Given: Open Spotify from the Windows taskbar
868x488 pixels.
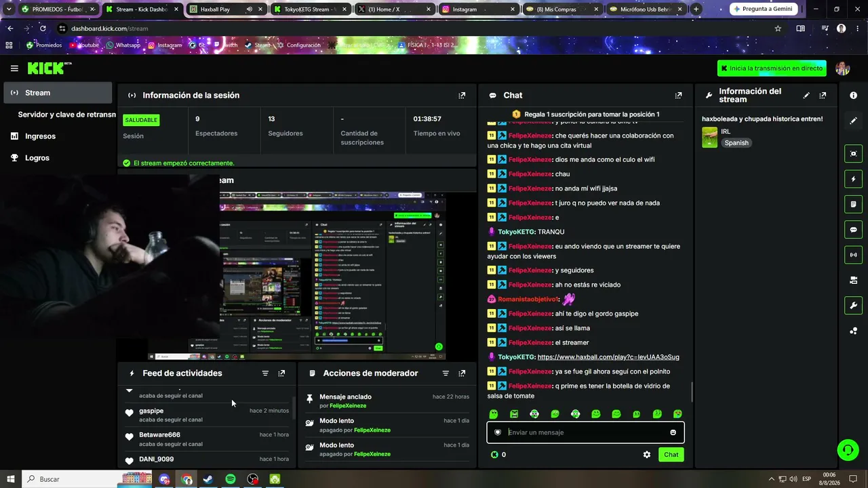Looking at the screenshot, I should (231, 479).
